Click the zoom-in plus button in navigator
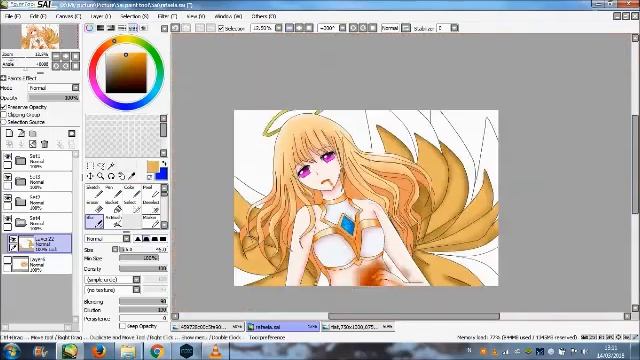 (x=65, y=57)
